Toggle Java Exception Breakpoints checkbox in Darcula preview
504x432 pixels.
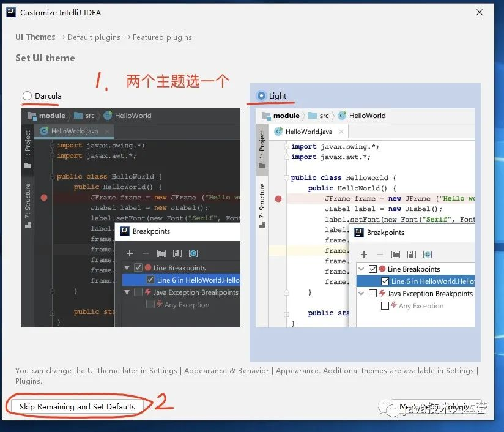(x=138, y=292)
